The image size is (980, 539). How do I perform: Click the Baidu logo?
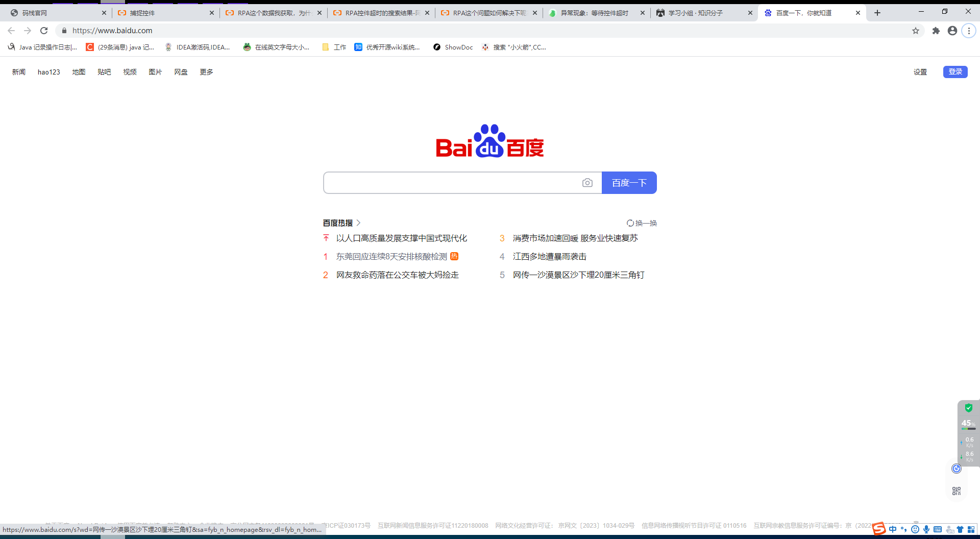tap(490, 141)
